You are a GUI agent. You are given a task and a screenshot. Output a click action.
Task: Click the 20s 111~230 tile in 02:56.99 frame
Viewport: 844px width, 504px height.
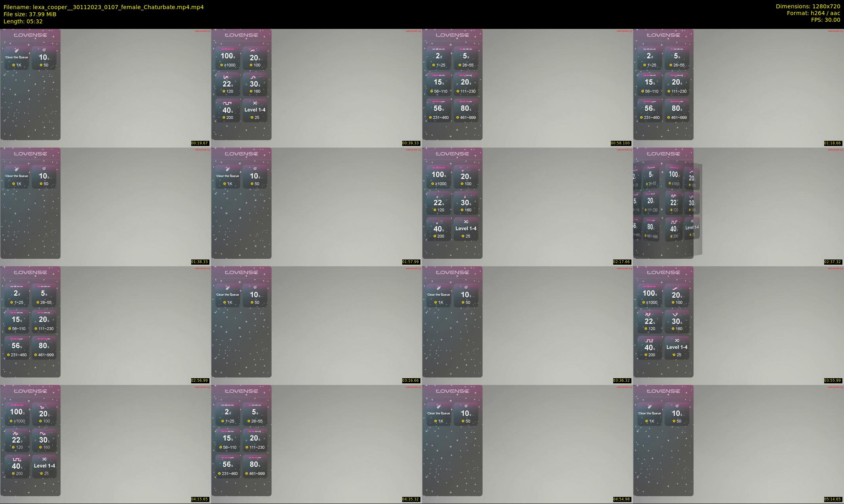44,322
